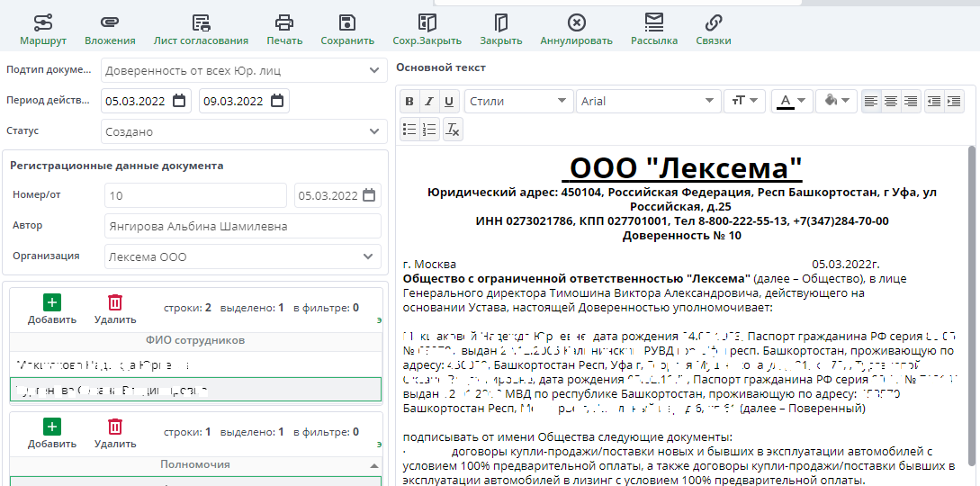This screenshot has width=980, height=486.
Task: Click the Сохранить save icon
Action: pyautogui.click(x=347, y=30)
